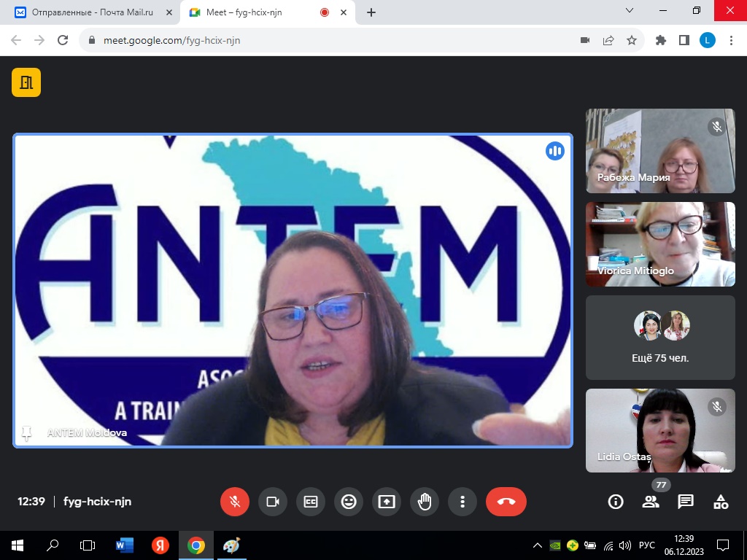The image size is (747, 560).
Task: Open Paint from the taskbar
Action: [231, 545]
